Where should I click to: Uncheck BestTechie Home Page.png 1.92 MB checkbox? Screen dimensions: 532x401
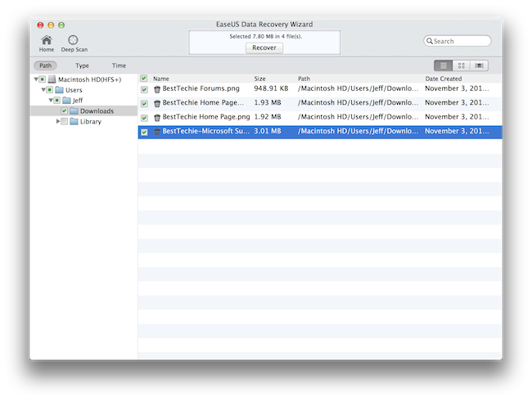pos(144,118)
